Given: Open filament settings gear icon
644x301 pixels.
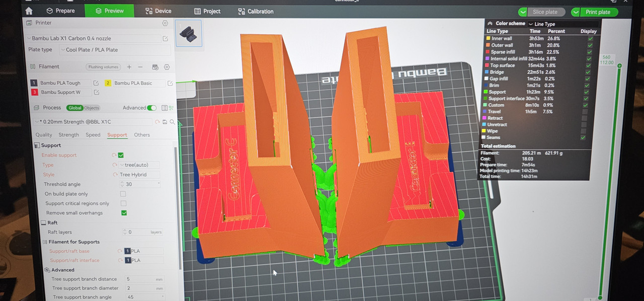Looking at the screenshot, I should coord(167,67).
